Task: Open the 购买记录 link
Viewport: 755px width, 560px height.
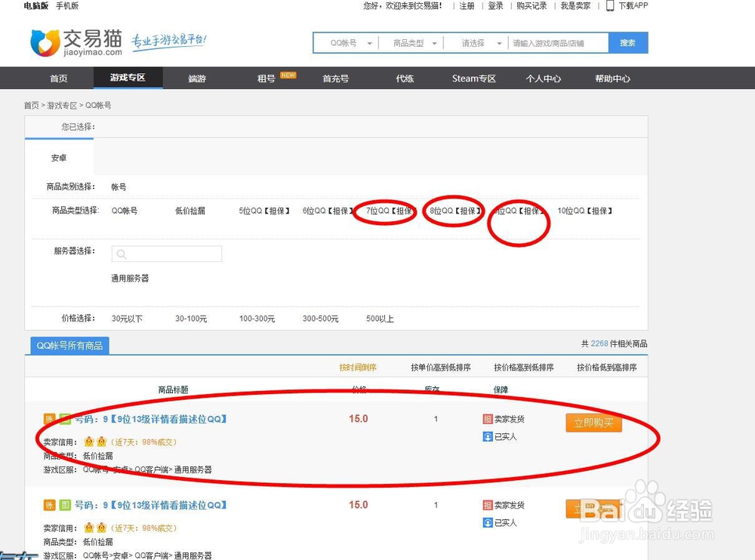Action: tap(532, 6)
